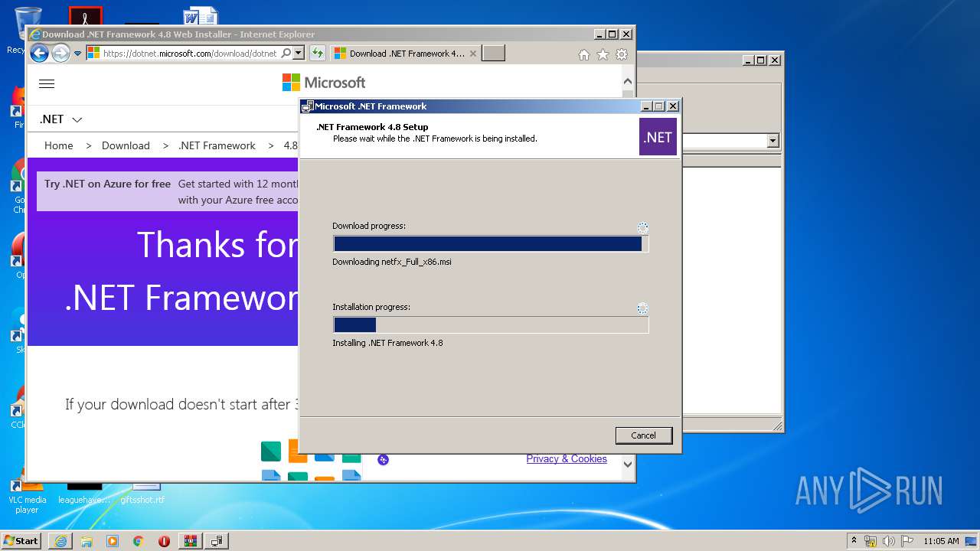Screen dimensions: 980x551
Task: Open Internet Explorer from the taskbar
Action: [60, 541]
